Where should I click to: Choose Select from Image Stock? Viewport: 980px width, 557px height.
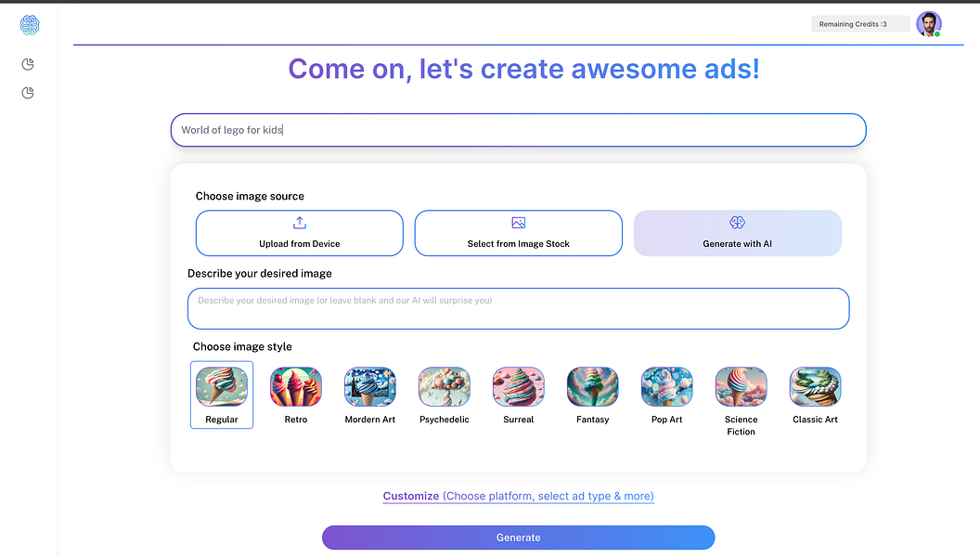(518, 233)
